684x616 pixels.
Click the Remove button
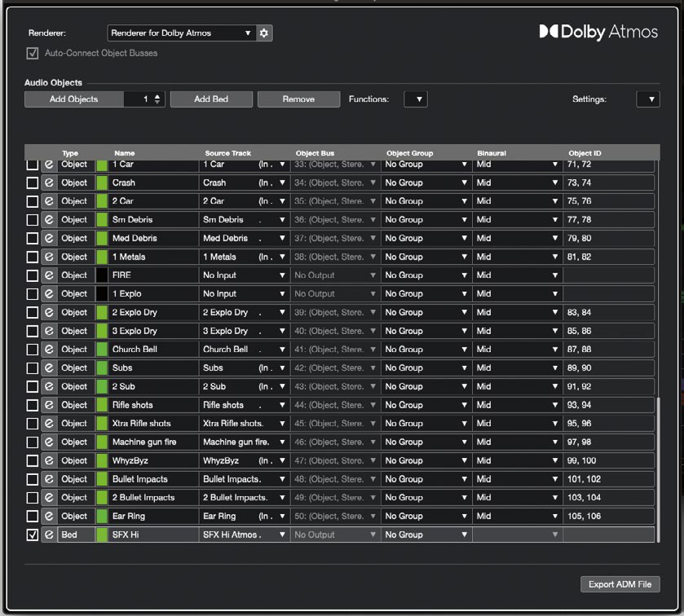[x=298, y=99]
